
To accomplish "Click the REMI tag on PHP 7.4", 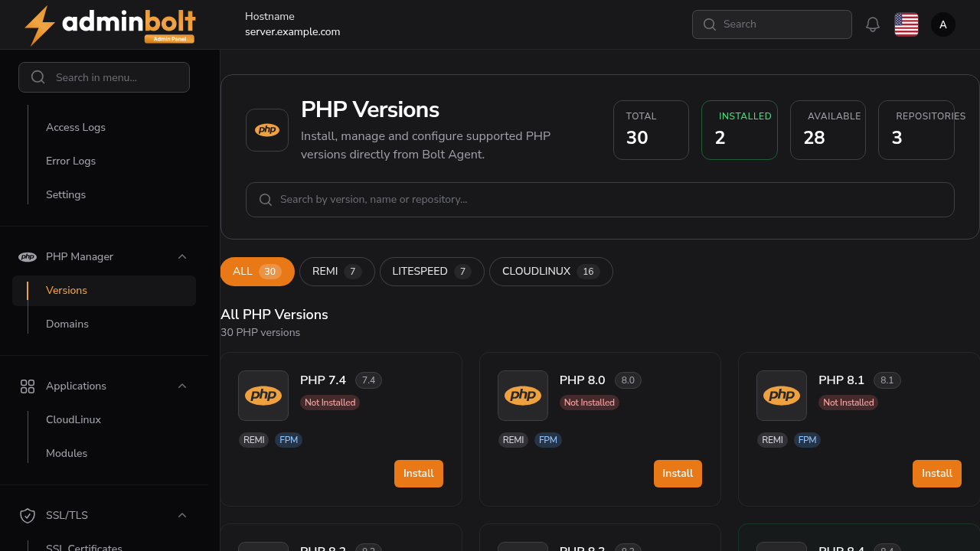I will pos(254,440).
